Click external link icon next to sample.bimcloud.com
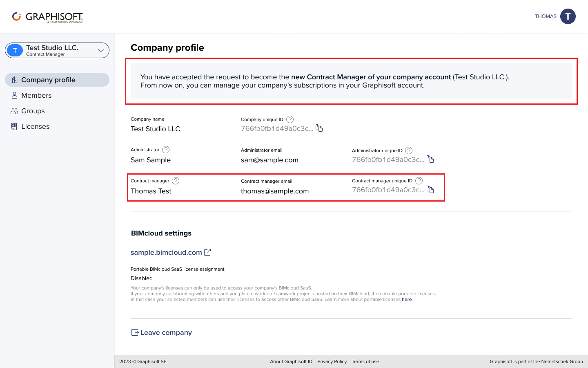Screen dimensions: 588x368 207,252
